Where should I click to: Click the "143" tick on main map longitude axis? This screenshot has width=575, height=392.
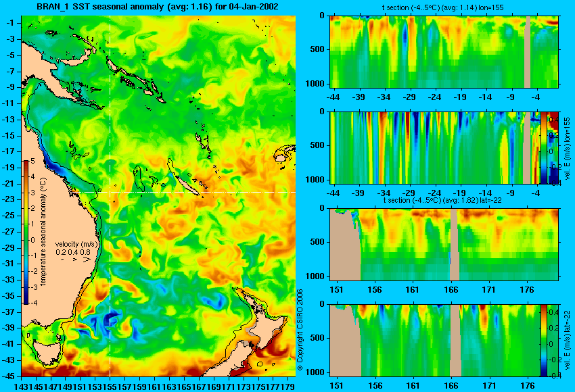click(x=22, y=387)
